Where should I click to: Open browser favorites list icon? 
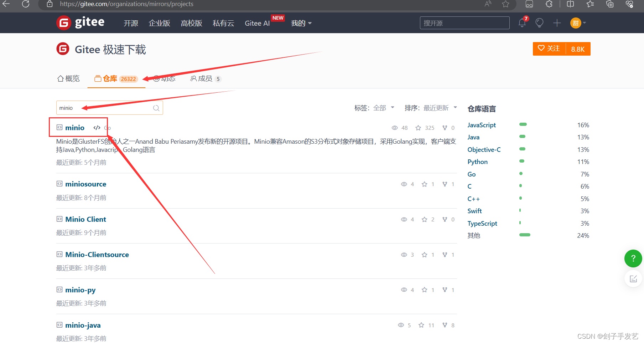(590, 4)
